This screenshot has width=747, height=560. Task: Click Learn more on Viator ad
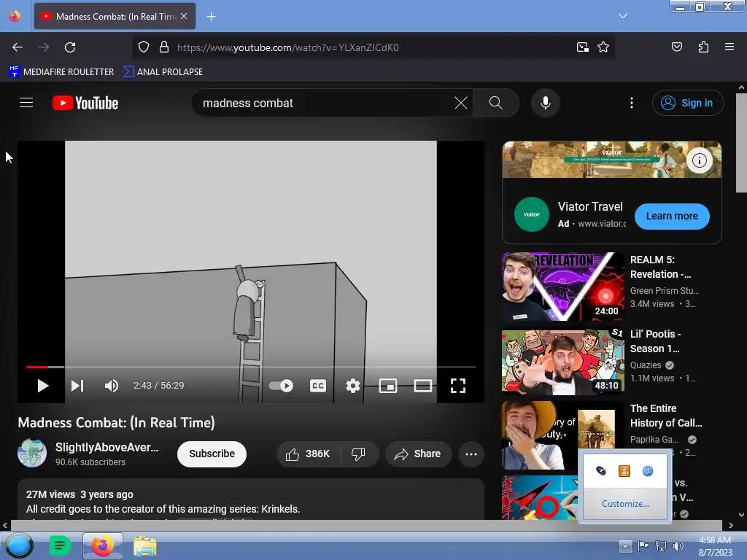point(672,216)
